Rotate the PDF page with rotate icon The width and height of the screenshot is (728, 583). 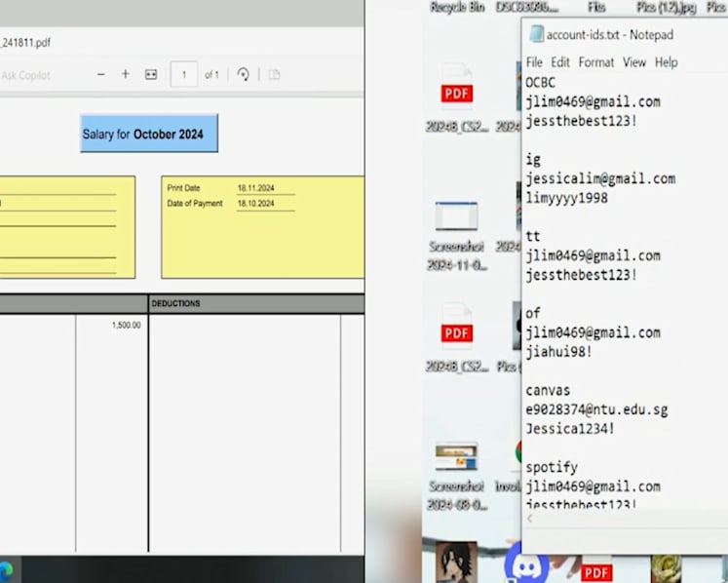(244, 74)
